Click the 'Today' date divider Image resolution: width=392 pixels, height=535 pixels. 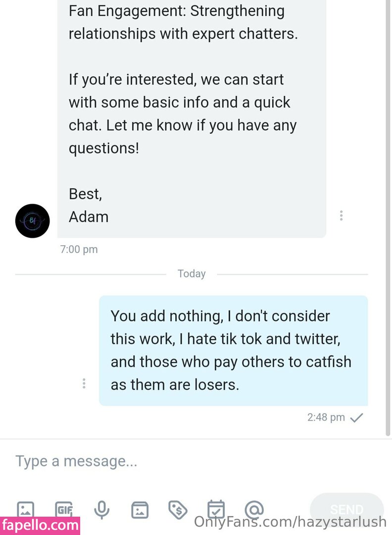pyautogui.click(x=192, y=274)
